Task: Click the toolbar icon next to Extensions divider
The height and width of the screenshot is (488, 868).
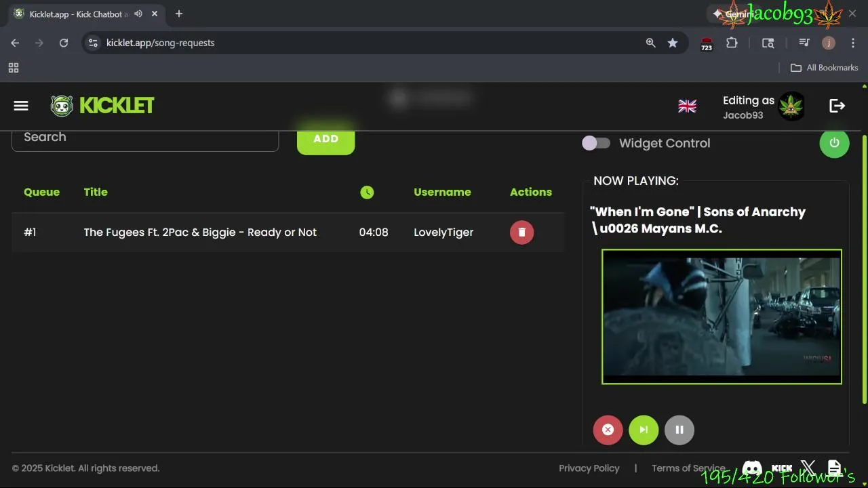Action: tap(768, 43)
